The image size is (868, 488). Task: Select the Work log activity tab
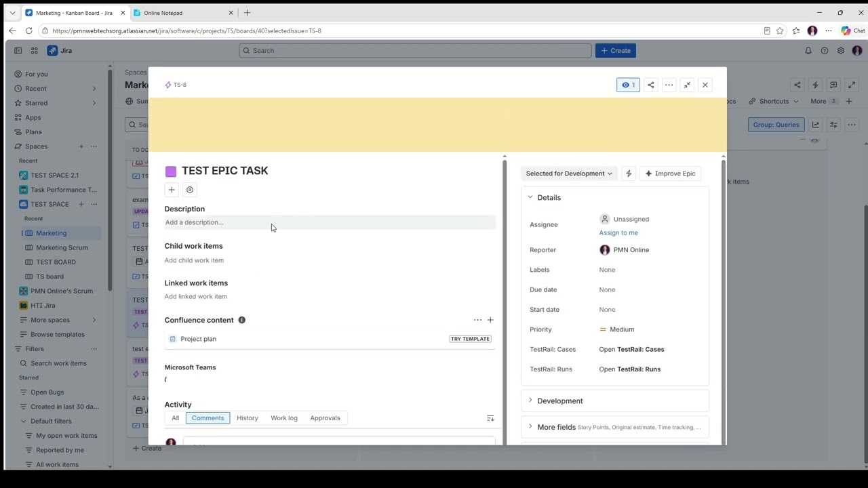[x=284, y=418]
